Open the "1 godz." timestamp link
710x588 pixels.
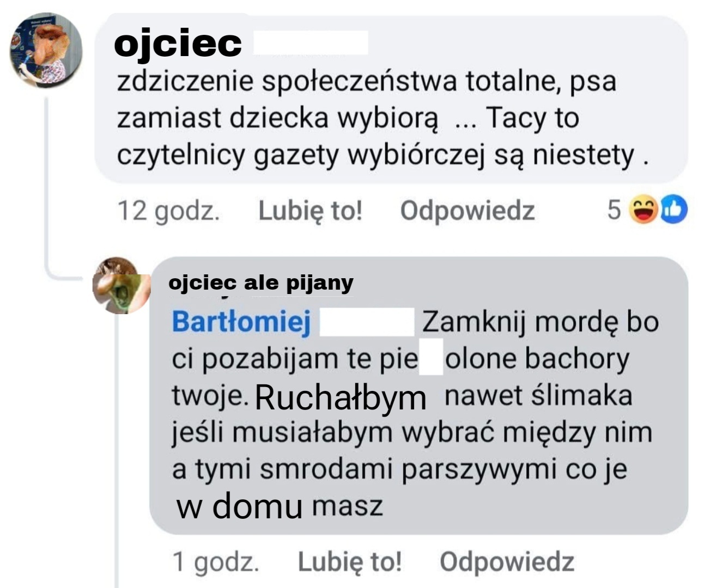coord(215,562)
